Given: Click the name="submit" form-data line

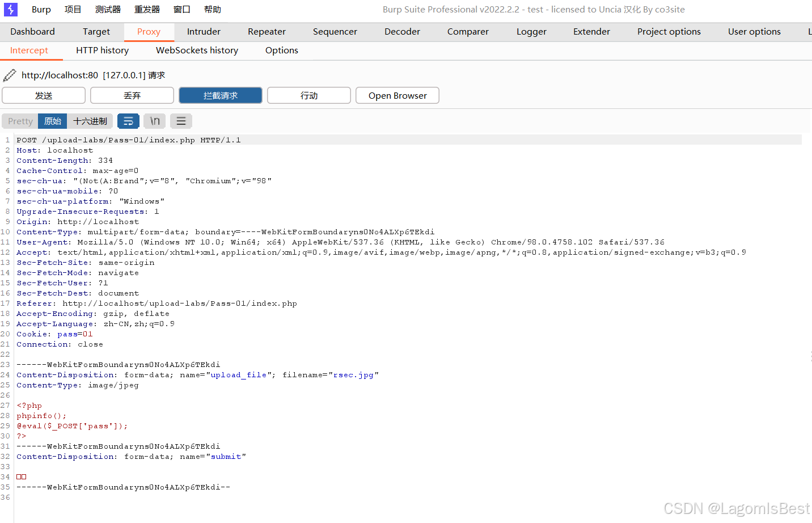Looking at the screenshot, I should pyautogui.click(x=131, y=457).
